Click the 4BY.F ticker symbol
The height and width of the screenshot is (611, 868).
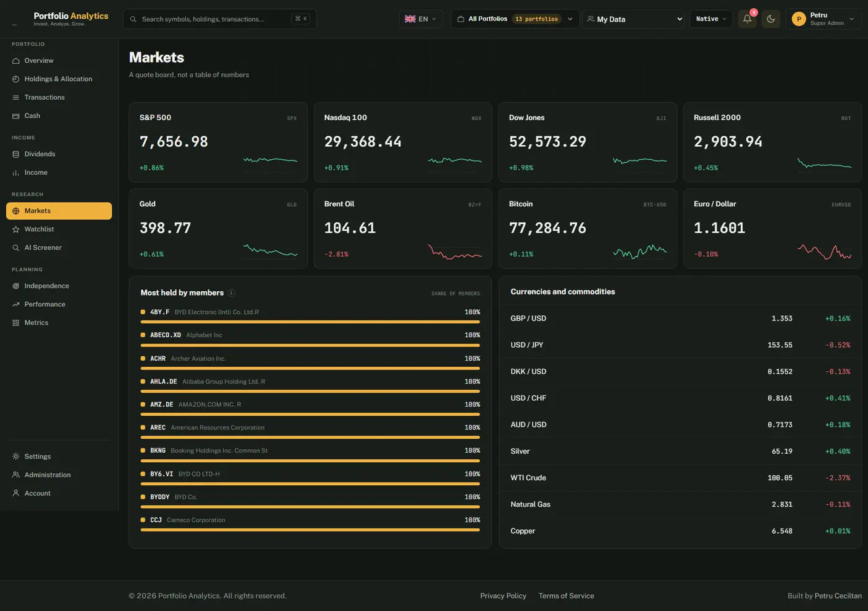coord(159,312)
